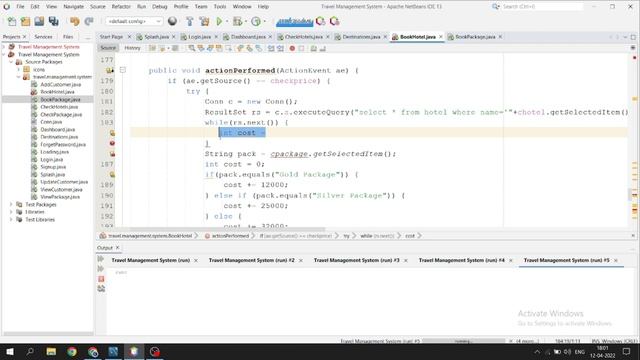
Task: Click the breakpoint marker beside line 185
Action: [112, 143]
